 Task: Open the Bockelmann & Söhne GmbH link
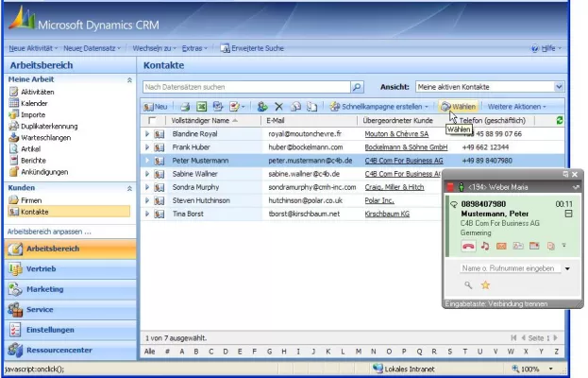coord(406,147)
